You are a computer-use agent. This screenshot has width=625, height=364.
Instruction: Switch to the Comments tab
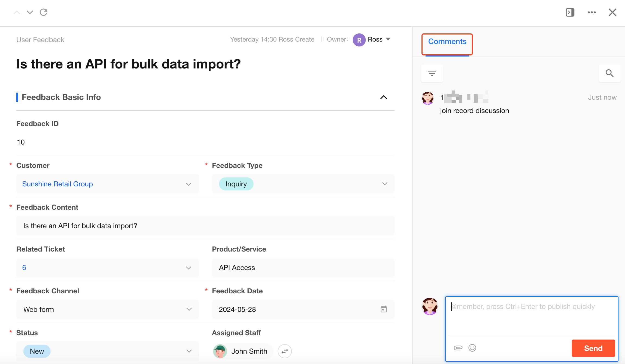tap(447, 42)
